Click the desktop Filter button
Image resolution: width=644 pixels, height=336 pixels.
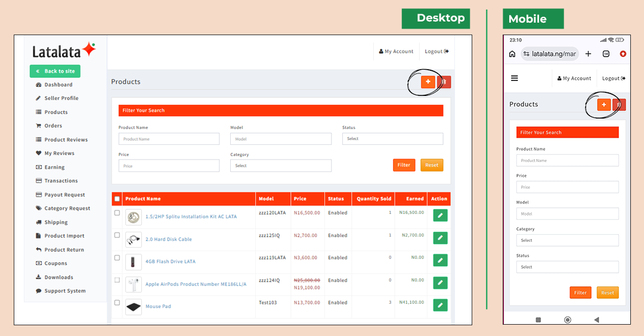point(404,165)
